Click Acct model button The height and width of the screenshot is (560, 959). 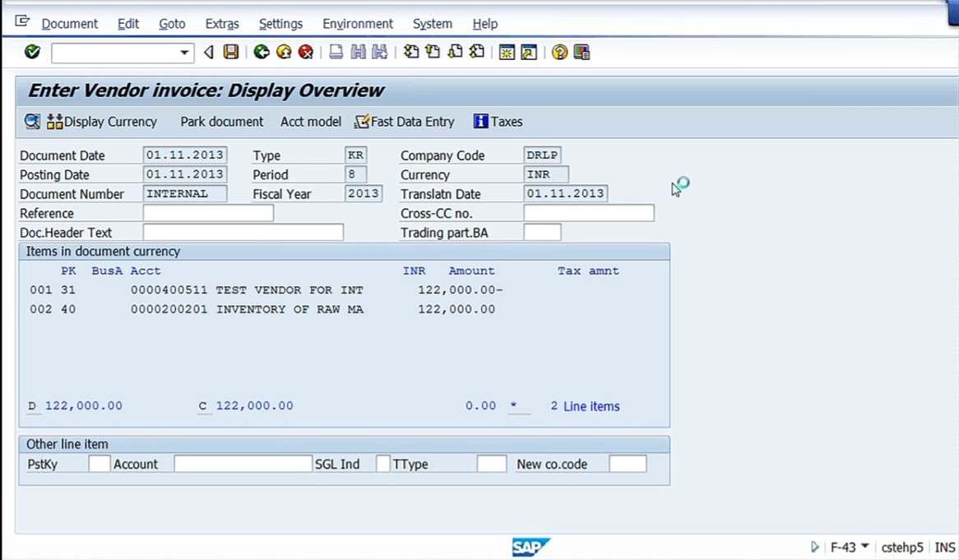[311, 122]
